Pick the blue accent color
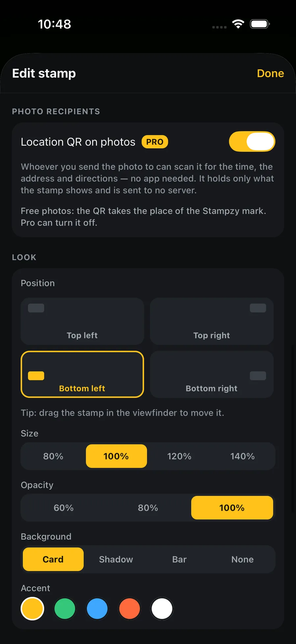Screen dimensions: 296x644 [x=97, y=609]
